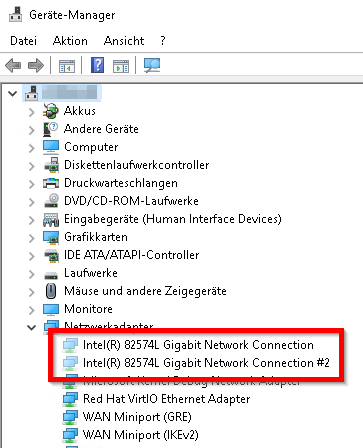Expand the IDE ATA/ATAPI-Controller category
This screenshot has height=448, width=363.
pos(31,256)
